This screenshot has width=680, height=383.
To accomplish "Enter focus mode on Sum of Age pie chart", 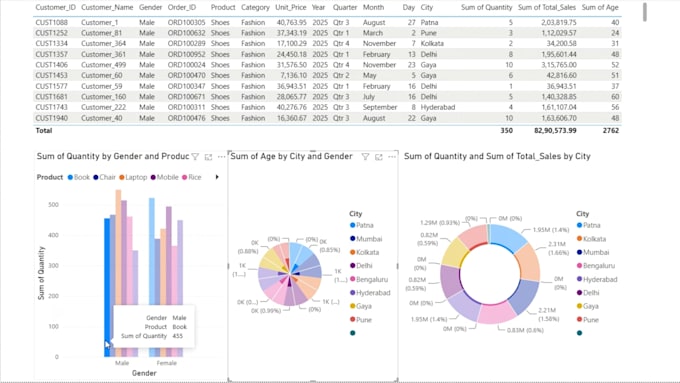I will [379, 157].
